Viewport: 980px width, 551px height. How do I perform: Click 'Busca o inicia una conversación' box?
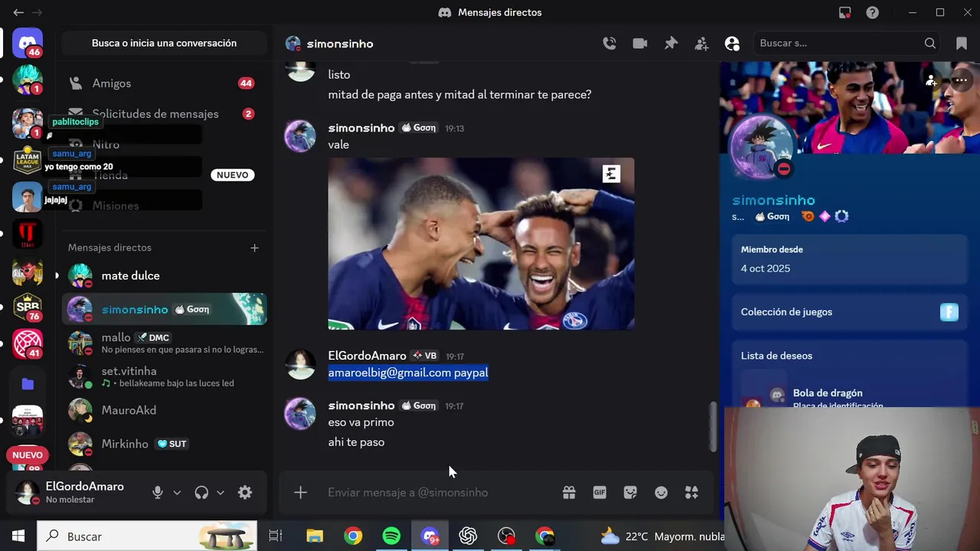click(x=165, y=44)
